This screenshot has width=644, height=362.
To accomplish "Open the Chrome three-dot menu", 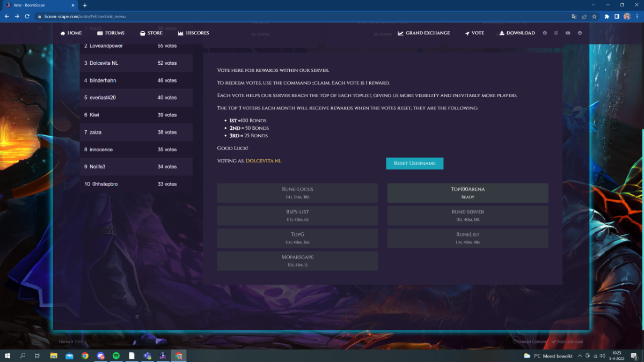I will click(637, 17).
